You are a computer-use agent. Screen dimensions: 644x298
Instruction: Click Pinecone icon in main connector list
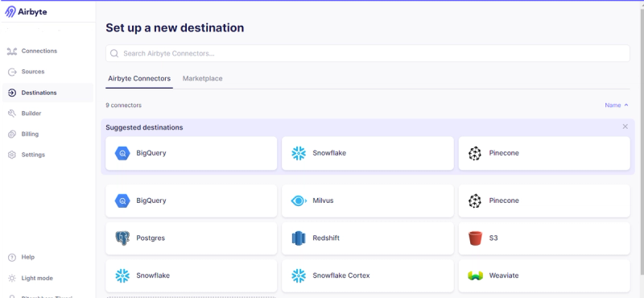(x=475, y=201)
